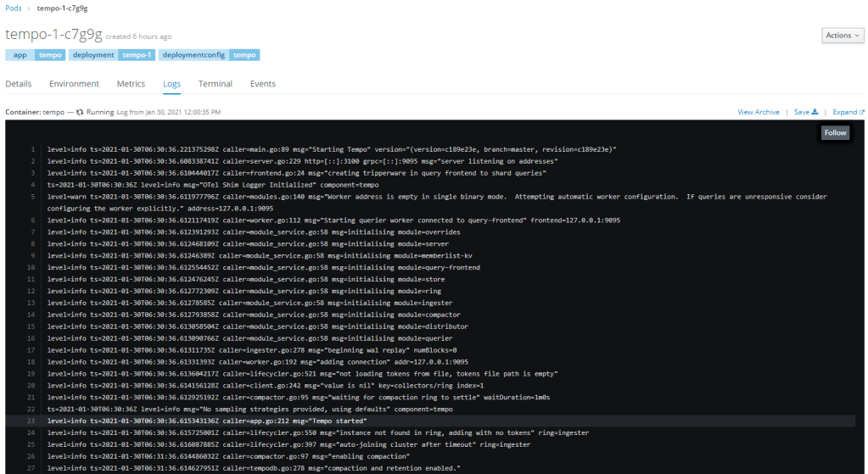Image resolution: width=868 pixels, height=474 pixels.
Task: Open the View Archive link
Action: click(x=758, y=112)
